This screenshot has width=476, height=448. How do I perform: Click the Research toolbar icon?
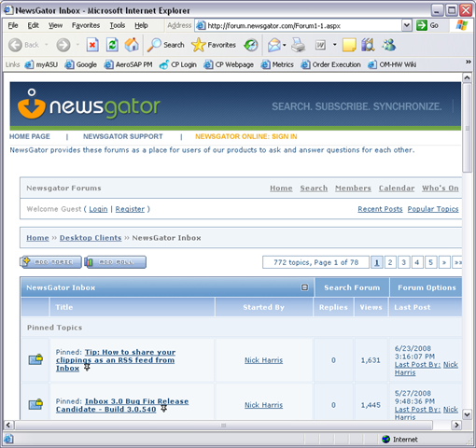[368, 45]
